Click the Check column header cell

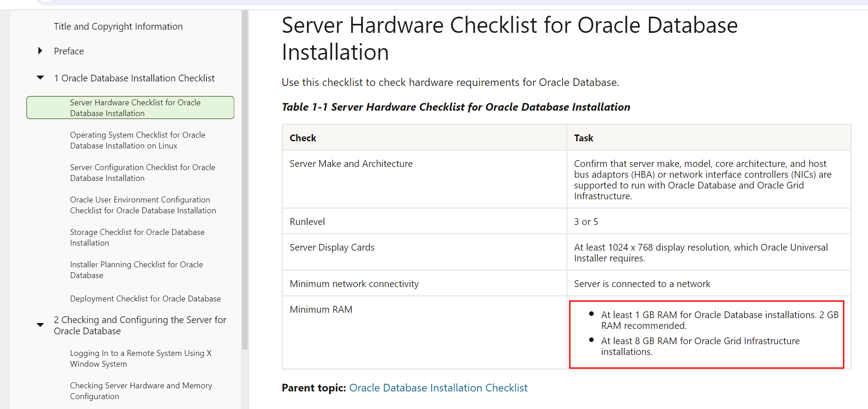point(303,138)
